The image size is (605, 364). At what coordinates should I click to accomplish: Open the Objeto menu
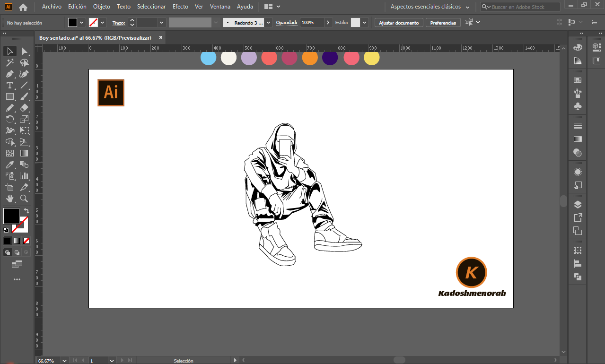click(x=102, y=7)
